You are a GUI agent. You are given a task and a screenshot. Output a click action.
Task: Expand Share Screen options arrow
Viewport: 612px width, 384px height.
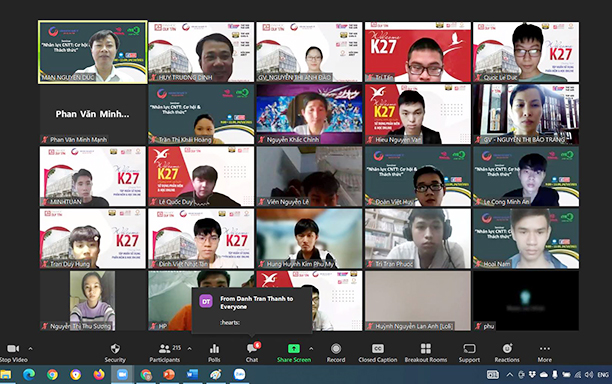click(x=311, y=348)
